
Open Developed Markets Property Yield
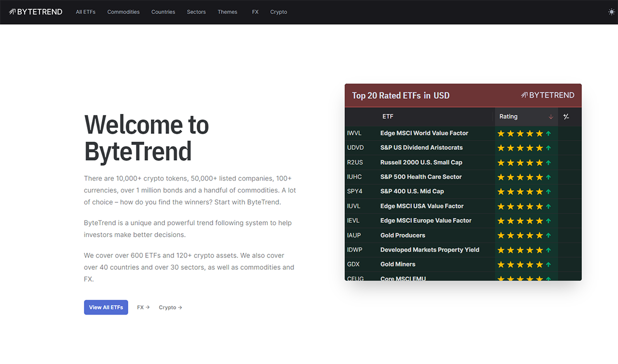click(430, 250)
